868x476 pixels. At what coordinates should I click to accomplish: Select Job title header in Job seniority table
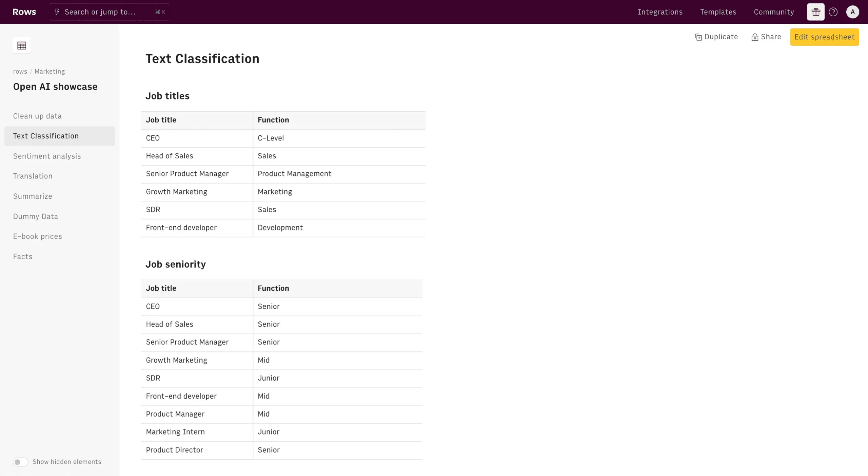tap(197, 288)
